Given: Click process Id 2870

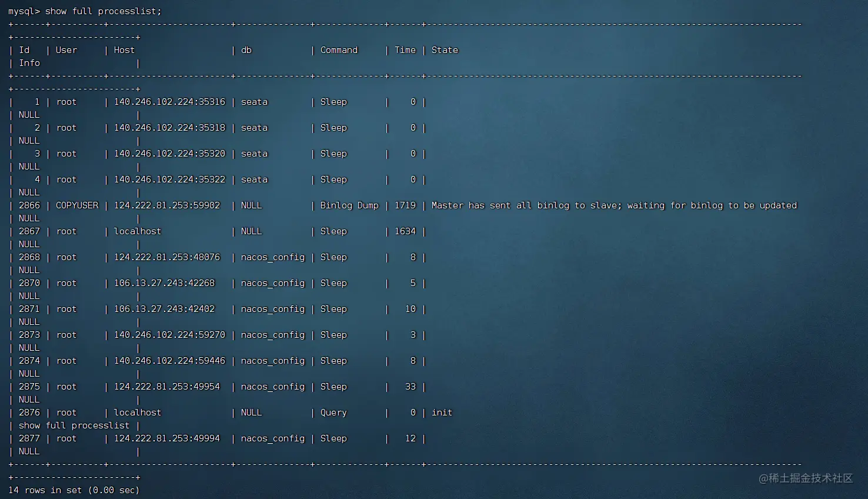Looking at the screenshot, I should pos(29,283).
